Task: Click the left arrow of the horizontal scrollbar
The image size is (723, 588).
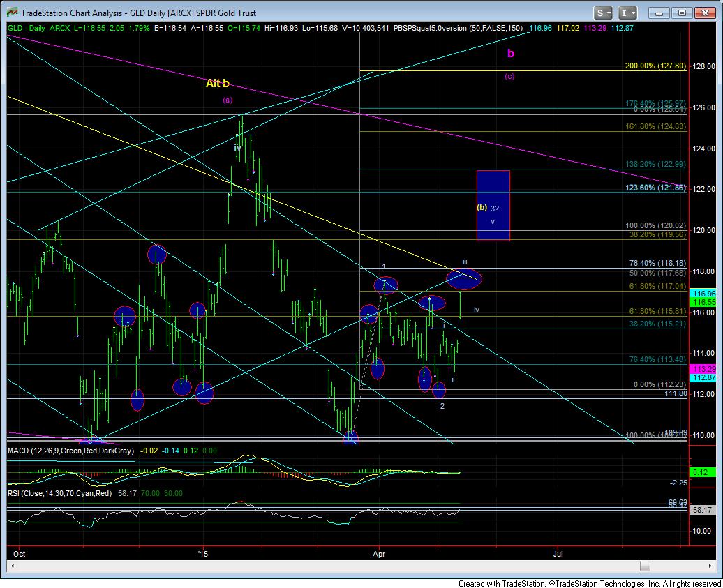Action: pyautogui.click(x=12, y=566)
